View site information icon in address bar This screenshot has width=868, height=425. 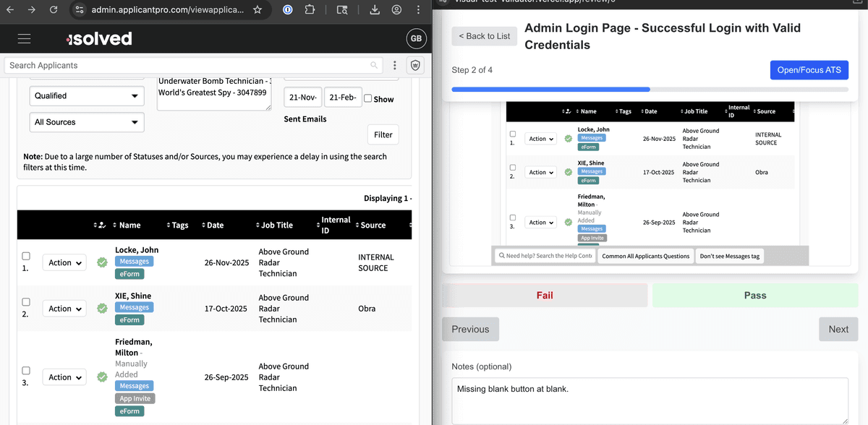[x=79, y=10]
